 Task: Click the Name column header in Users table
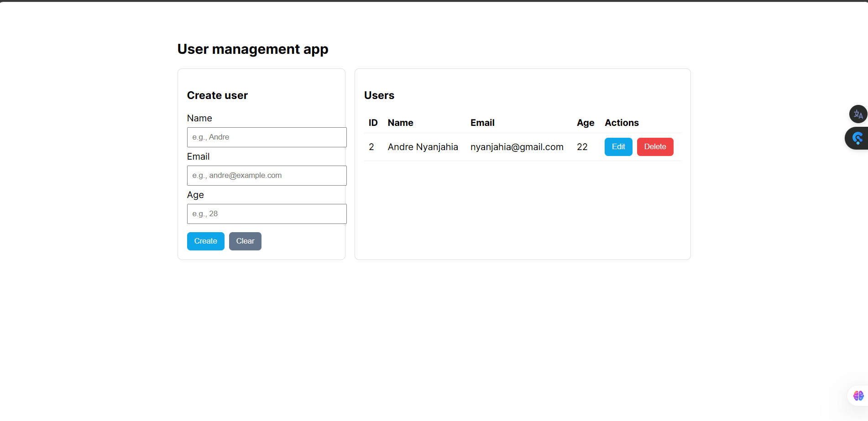click(x=400, y=123)
